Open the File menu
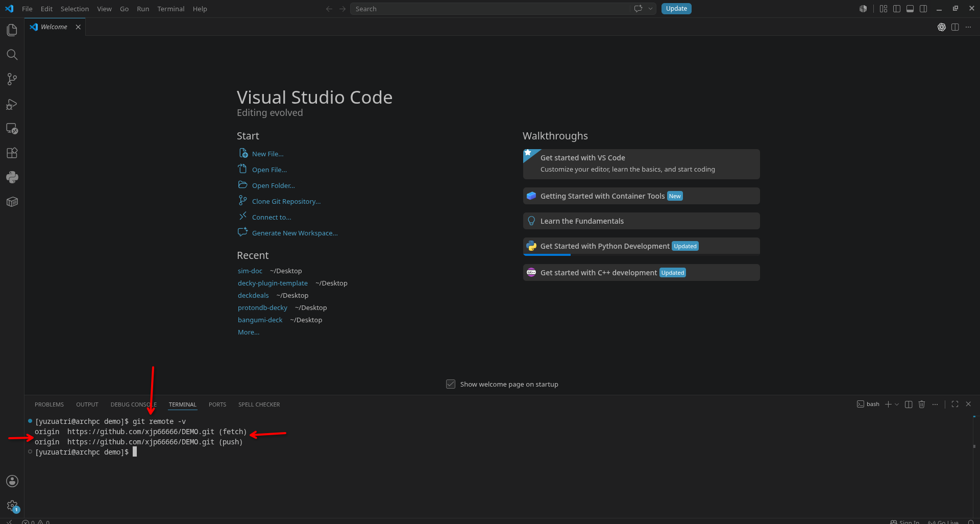This screenshot has width=980, height=524. tap(27, 9)
